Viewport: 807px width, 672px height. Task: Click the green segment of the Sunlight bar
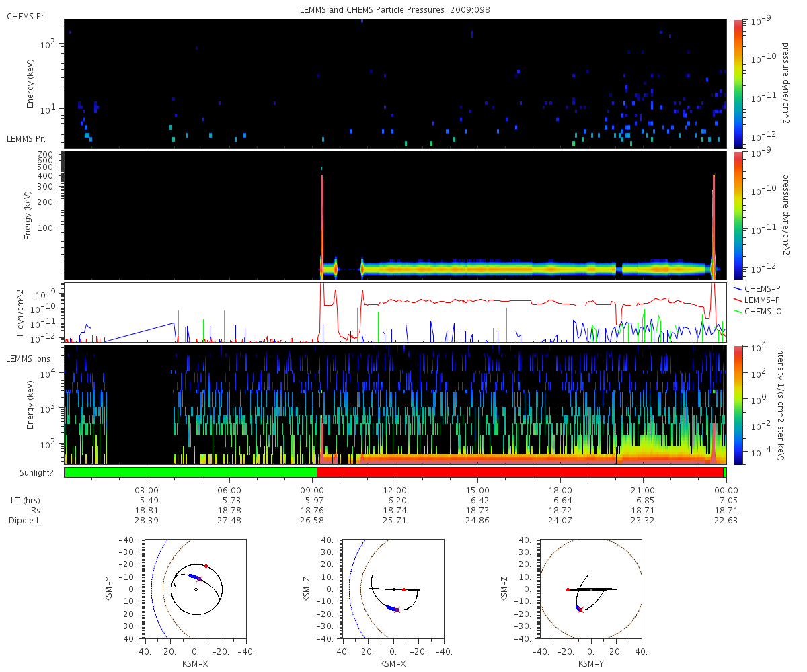click(191, 472)
